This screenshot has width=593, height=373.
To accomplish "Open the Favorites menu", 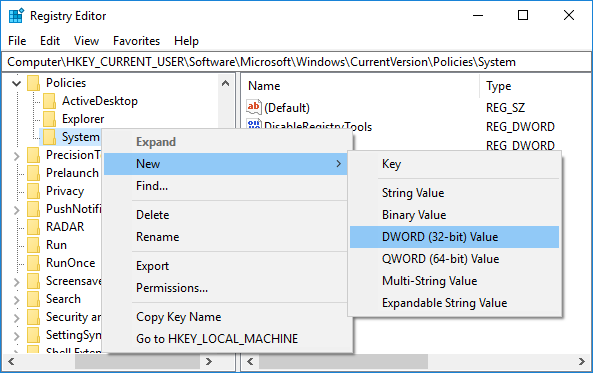I will pos(137,41).
